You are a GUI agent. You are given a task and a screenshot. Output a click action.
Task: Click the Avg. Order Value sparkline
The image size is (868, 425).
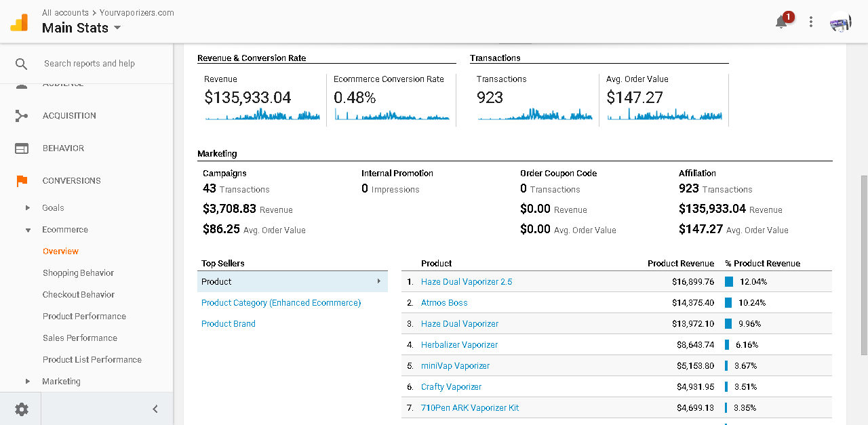click(x=665, y=115)
